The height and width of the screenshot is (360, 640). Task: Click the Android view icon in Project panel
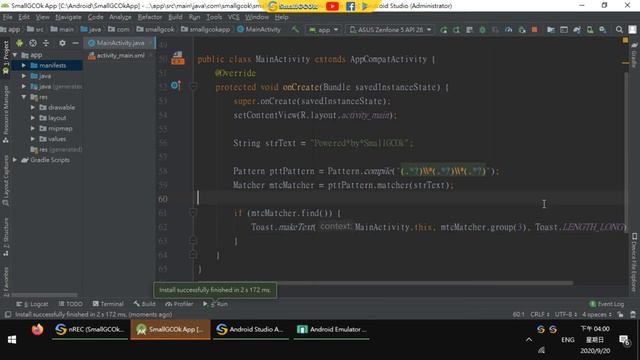coord(19,43)
